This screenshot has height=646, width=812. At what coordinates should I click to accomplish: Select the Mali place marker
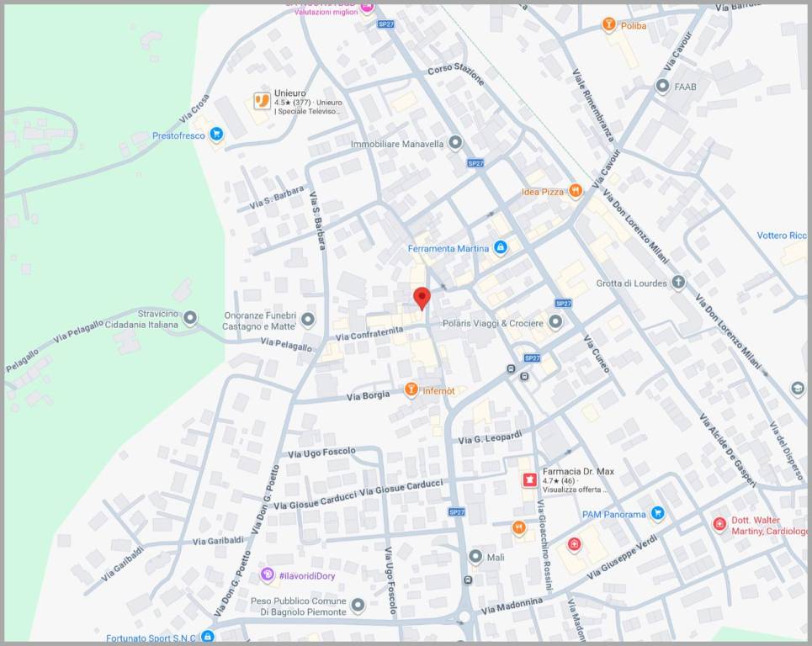pos(475,557)
